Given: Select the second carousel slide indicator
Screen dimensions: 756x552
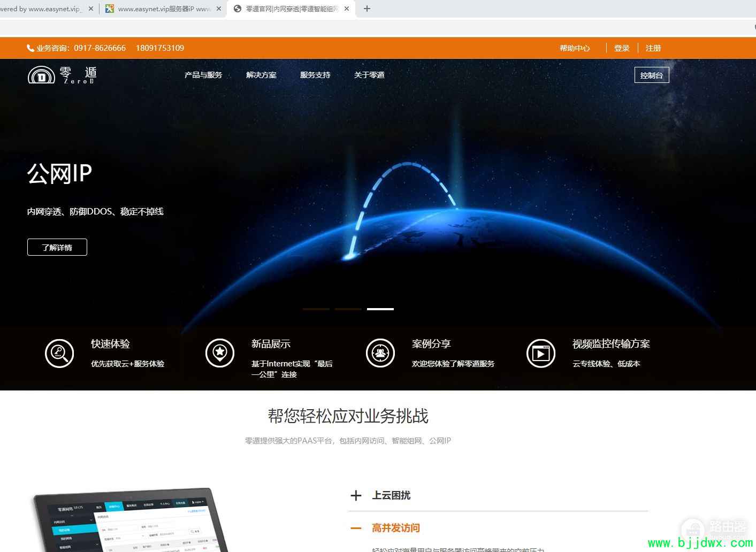Looking at the screenshot, I should 348,309.
